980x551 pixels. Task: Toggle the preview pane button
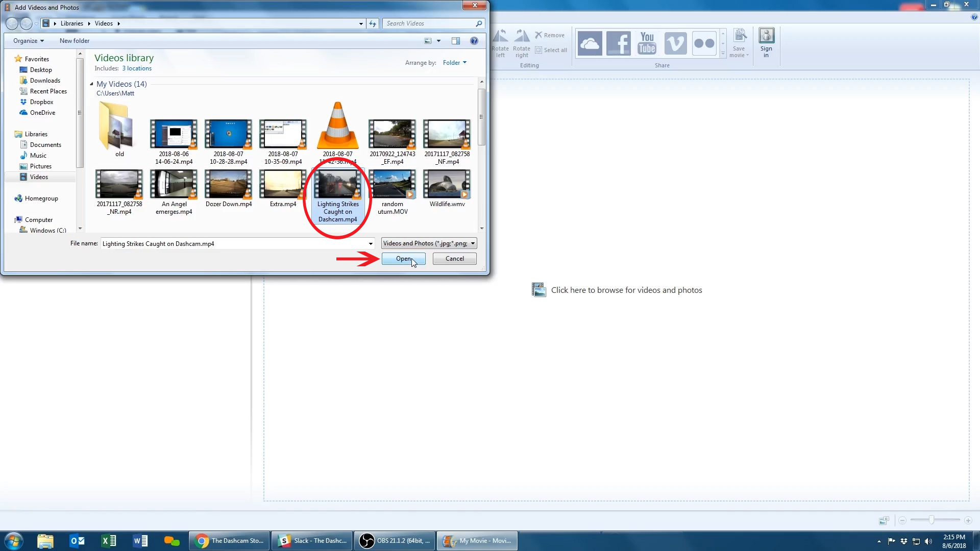coord(456,41)
